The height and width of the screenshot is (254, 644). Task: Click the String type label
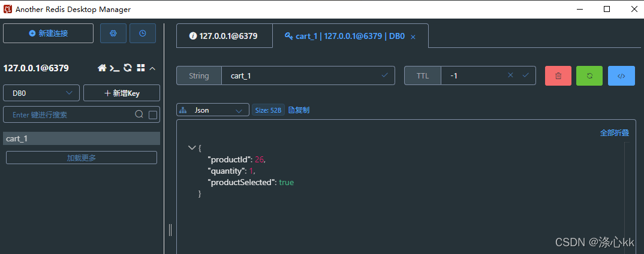tap(199, 75)
